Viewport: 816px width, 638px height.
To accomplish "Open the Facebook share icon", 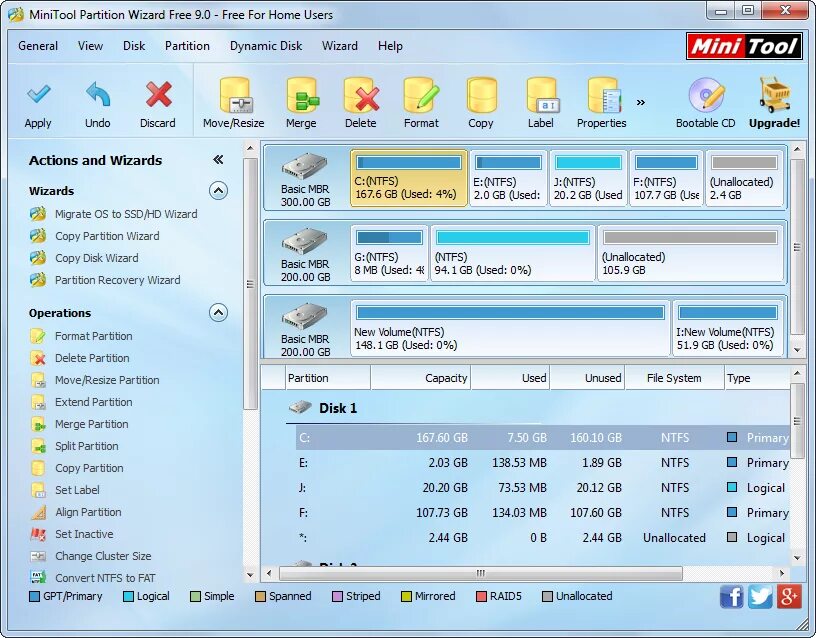I will 731,596.
